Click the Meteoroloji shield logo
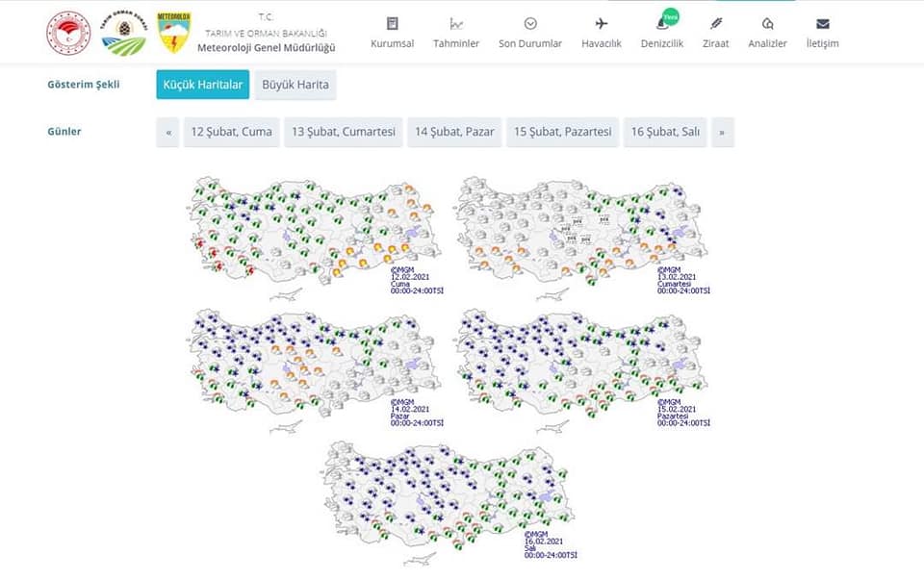 coord(174,33)
